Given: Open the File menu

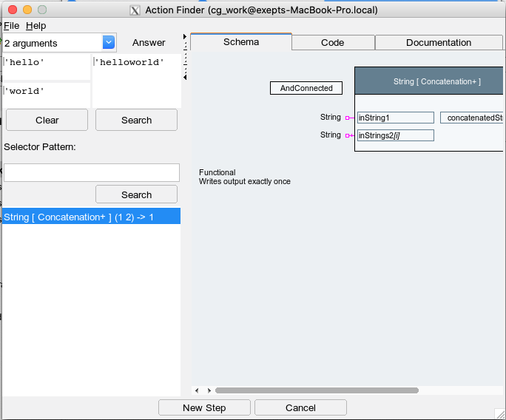Looking at the screenshot, I should [x=11, y=25].
